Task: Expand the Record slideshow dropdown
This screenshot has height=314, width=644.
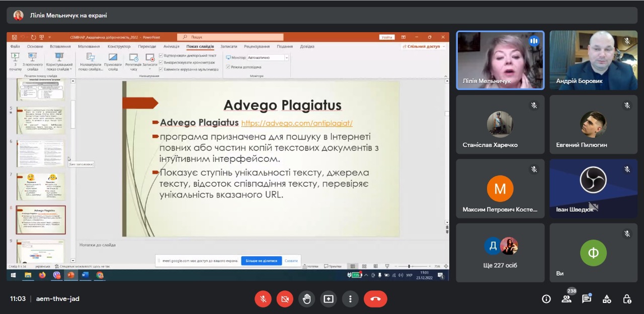Action: [150, 68]
